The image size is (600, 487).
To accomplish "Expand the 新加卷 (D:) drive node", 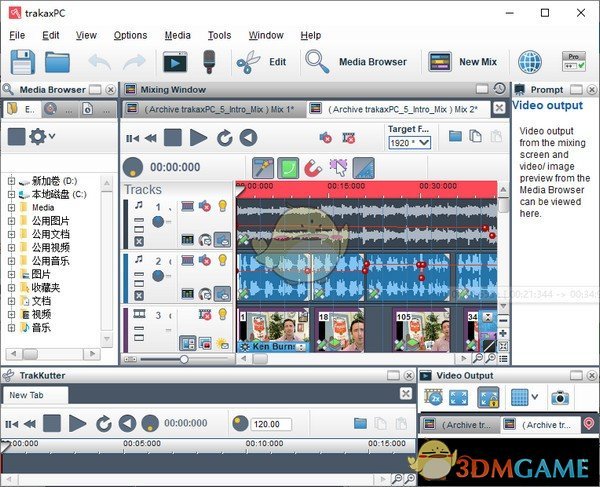I will (x=11, y=181).
